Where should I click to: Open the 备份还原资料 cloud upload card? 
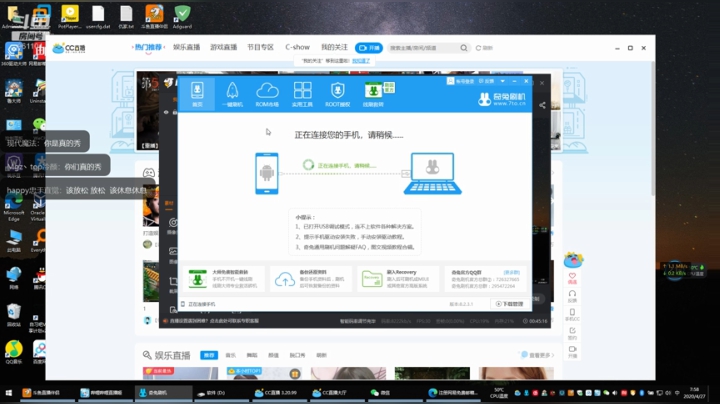click(311, 279)
